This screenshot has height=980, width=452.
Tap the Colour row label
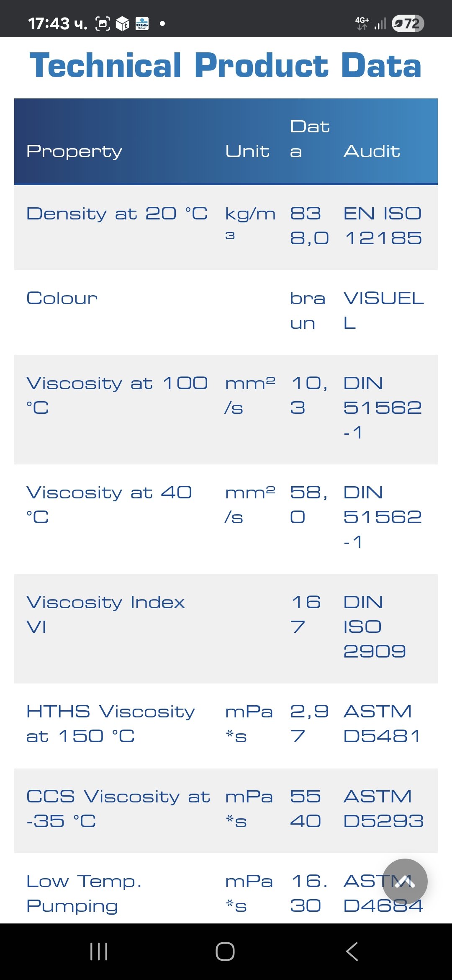62,298
